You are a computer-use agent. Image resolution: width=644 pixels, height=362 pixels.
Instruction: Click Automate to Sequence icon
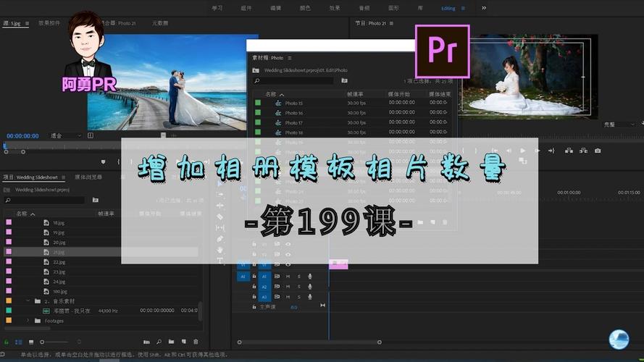146,342
